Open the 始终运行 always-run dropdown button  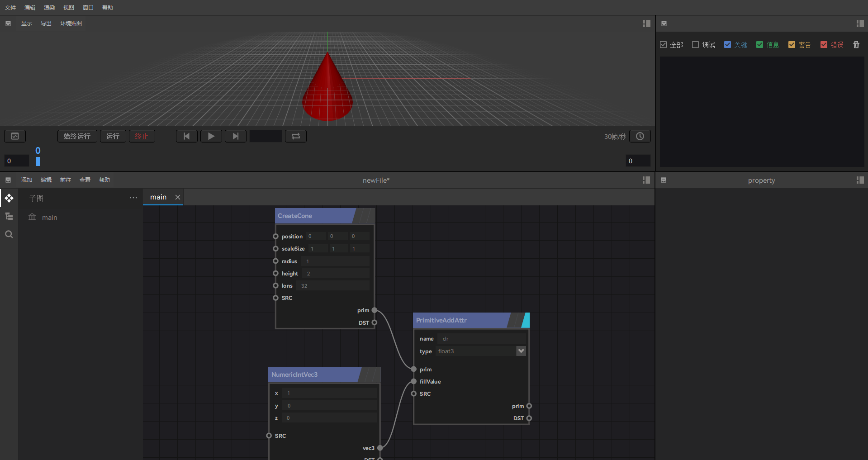click(77, 136)
